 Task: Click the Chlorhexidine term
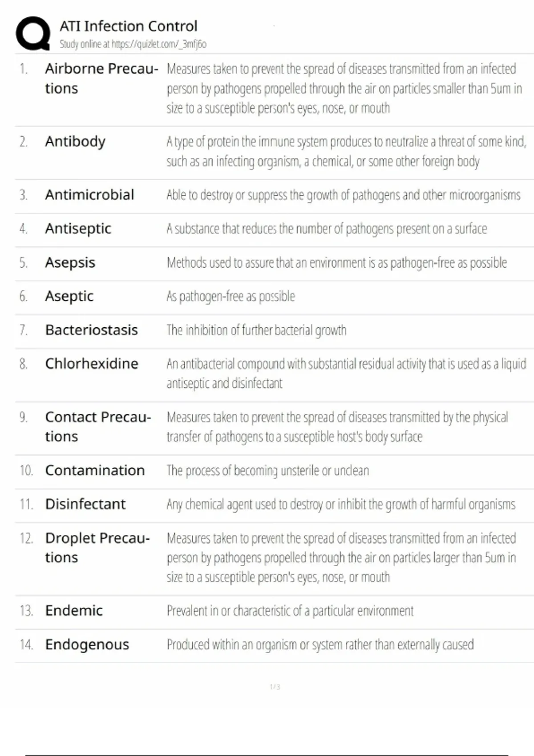(x=92, y=364)
